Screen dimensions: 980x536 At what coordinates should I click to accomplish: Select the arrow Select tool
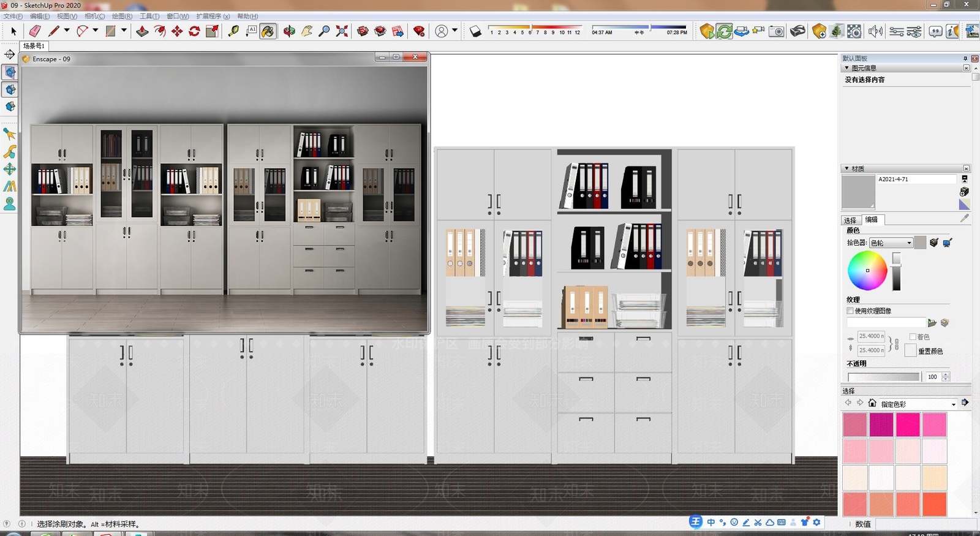click(x=13, y=31)
